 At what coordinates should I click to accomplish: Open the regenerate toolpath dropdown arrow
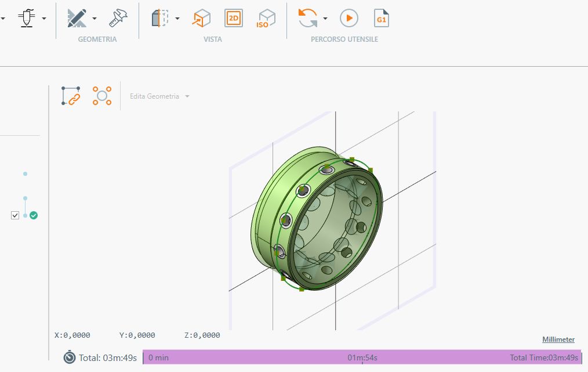tap(325, 19)
